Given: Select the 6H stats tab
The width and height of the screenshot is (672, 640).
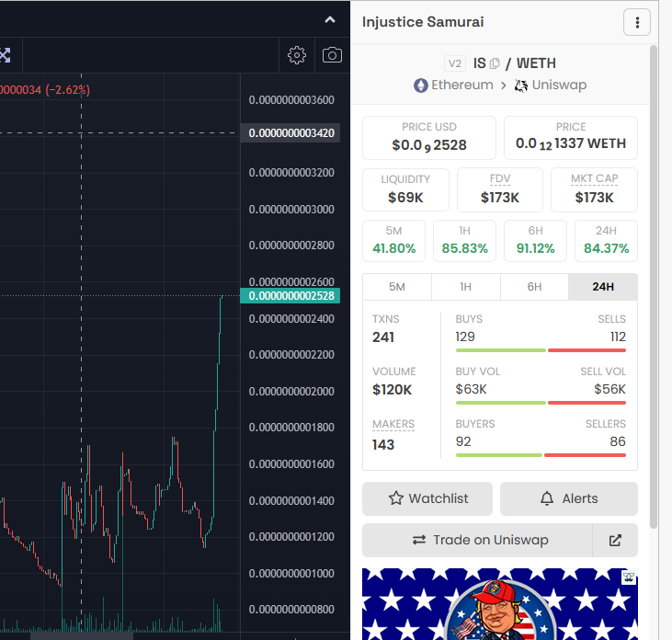Looking at the screenshot, I should (534, 287).
